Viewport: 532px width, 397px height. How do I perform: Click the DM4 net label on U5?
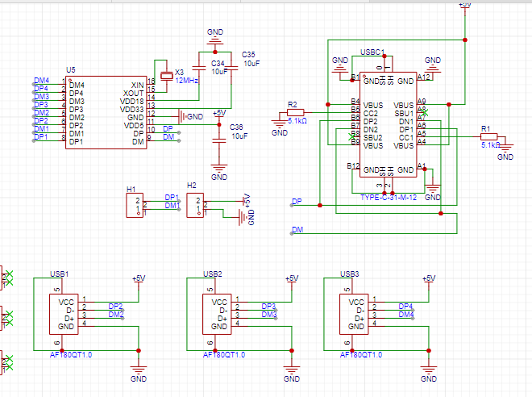[42, 81]
